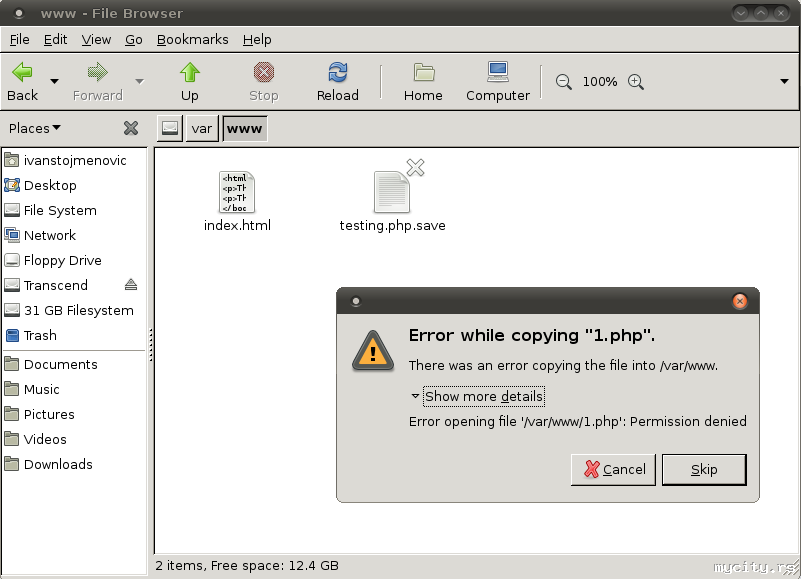Zoom out with the minus magnifier

pos(563,82)
